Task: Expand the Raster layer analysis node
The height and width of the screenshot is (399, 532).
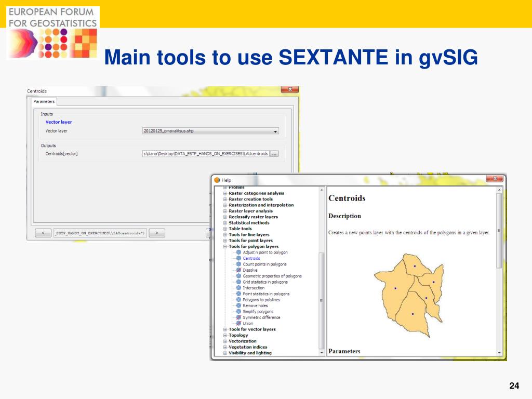Action: pos(225,211)
